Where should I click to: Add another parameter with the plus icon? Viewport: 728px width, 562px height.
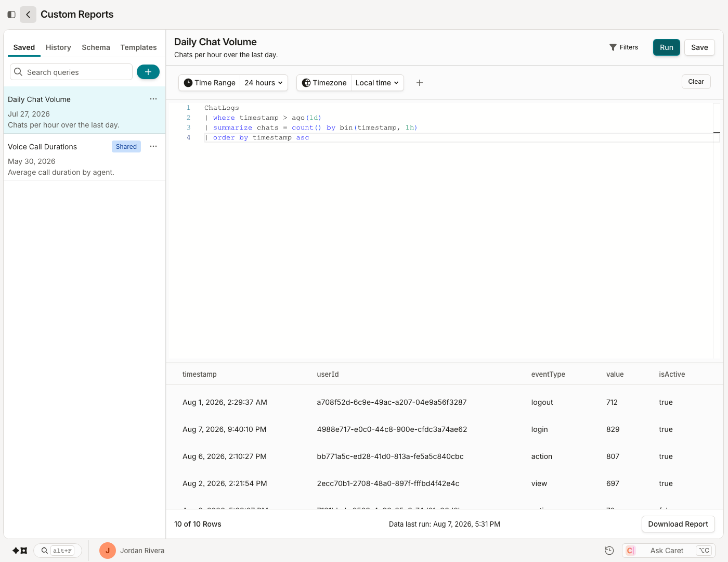(x=420, y=83)
